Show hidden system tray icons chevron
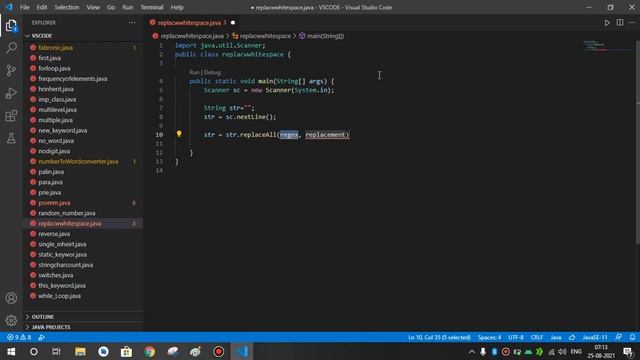Image resolution: width=640 pixels, height=360 pixels. [472, 351]
